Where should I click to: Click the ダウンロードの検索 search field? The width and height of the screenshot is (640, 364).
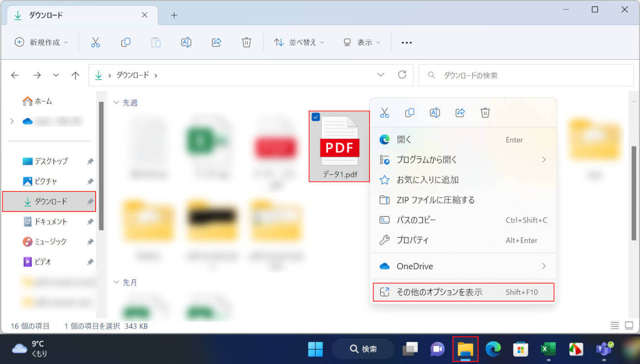pyautogui.click(x=528, y=76)
